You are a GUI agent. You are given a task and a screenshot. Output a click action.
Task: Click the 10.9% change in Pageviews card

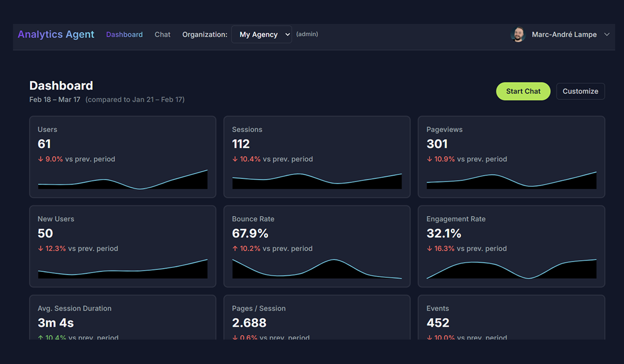pos(441,159)
